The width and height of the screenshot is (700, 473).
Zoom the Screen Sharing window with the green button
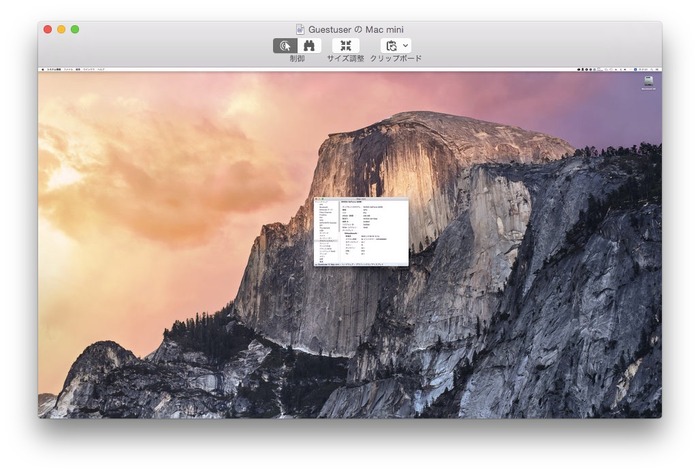(x=75, y=29)
